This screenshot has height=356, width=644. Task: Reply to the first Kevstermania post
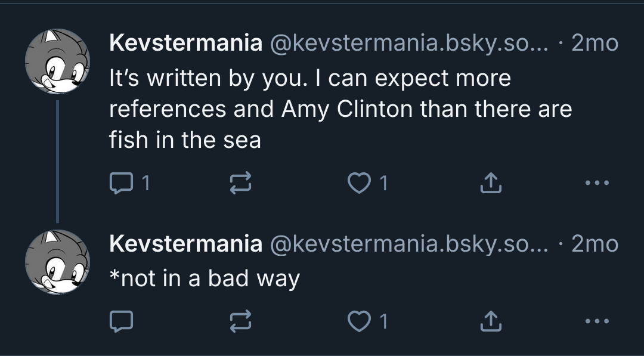tap(122, 183)
